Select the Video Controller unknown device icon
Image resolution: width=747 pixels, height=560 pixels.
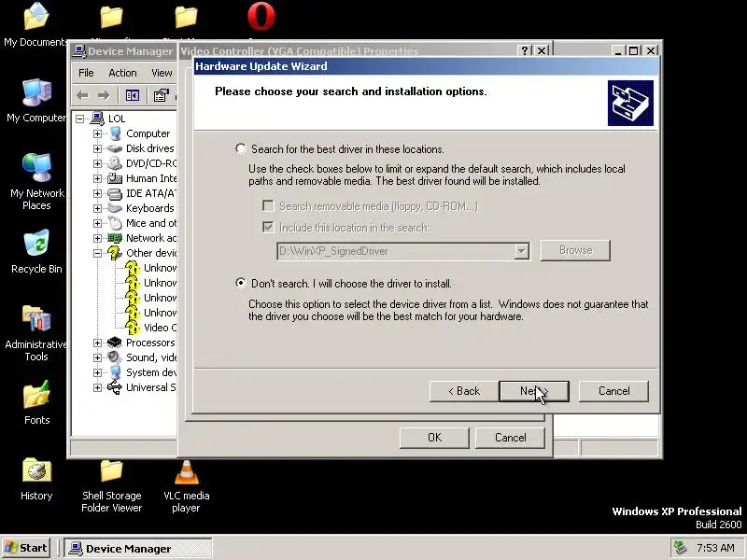click(133, 328)
